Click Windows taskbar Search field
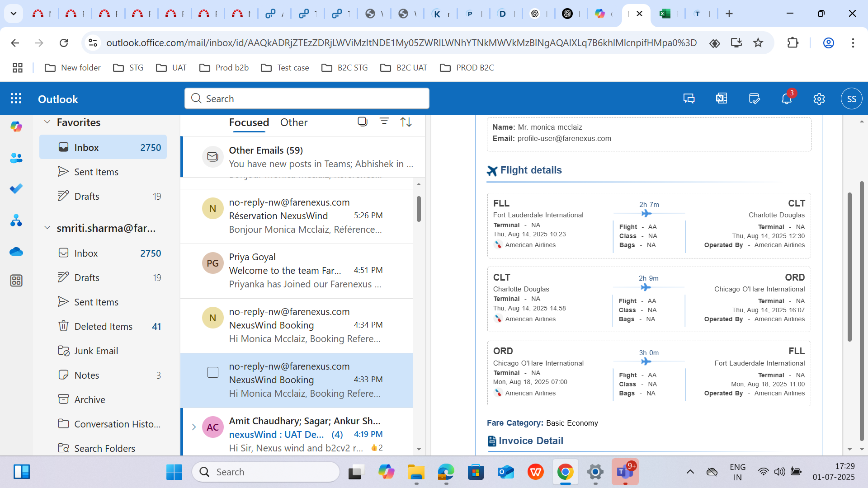 coord(266,472)
